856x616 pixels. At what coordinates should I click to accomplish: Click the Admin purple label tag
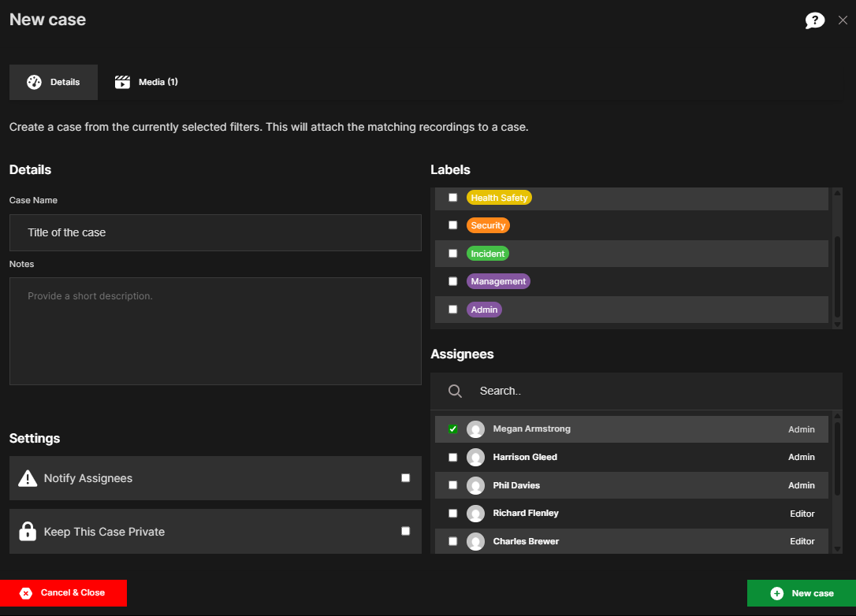[x=484, y=310]
